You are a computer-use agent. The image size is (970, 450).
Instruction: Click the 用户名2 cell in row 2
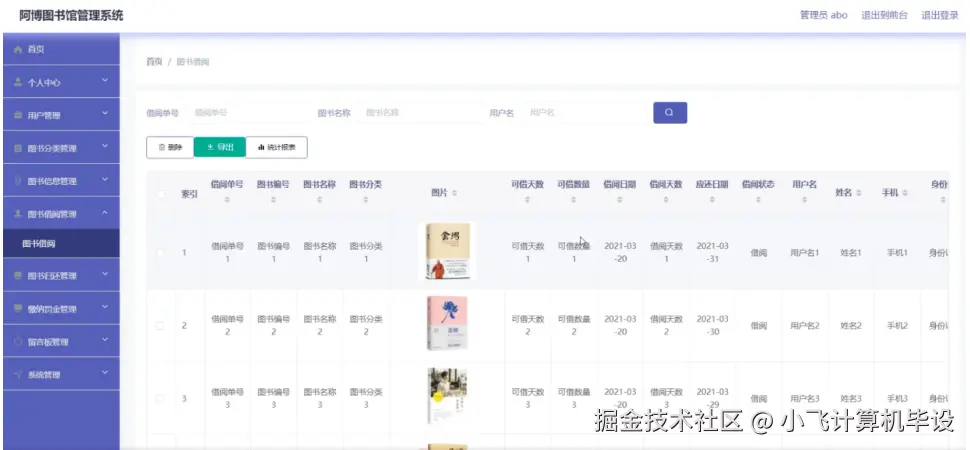[805, 326]
